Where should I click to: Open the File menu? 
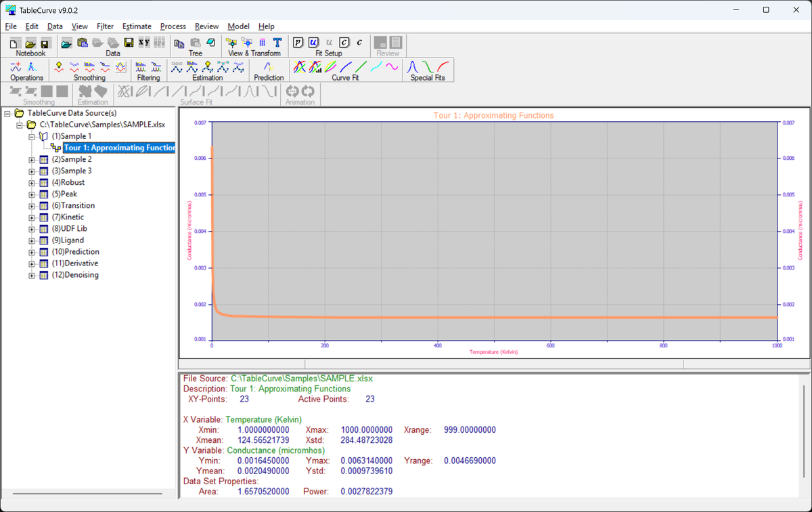click(x=11, y=26)
